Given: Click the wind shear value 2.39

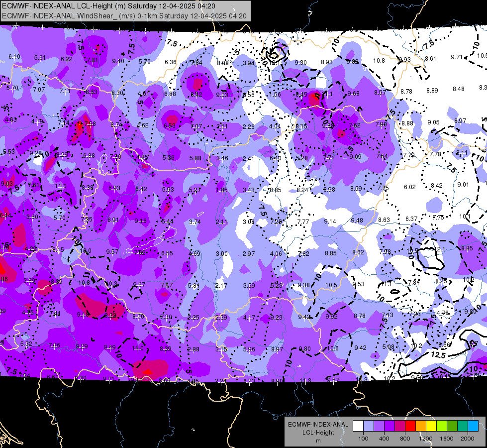Looking at the screenshot, I should click(x=221, y=318).
